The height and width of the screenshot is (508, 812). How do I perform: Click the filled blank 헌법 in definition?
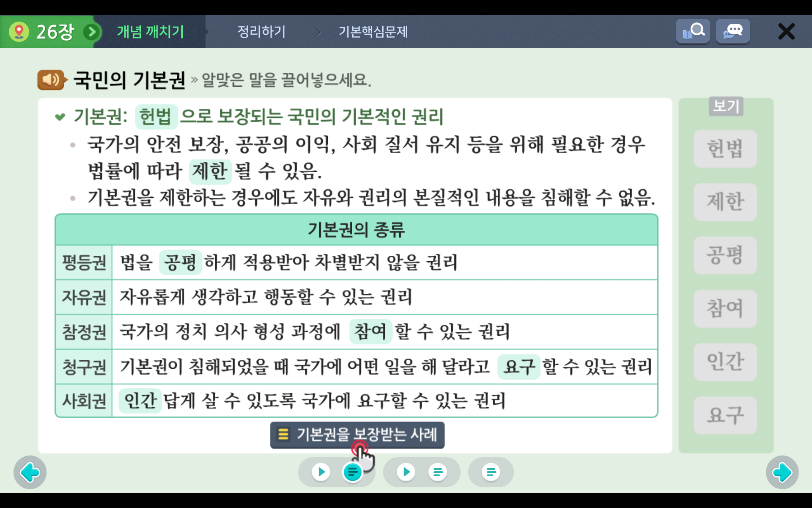coord(156,117)
